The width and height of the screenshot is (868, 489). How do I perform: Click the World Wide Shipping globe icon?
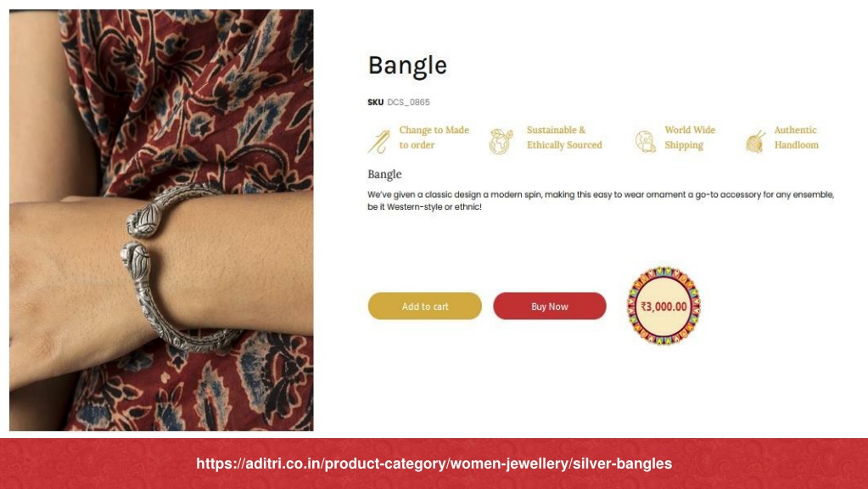coord(645,141)
